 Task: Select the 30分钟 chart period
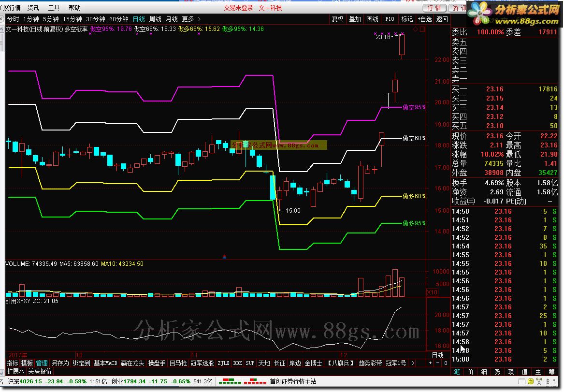click(x=96, y=19)
